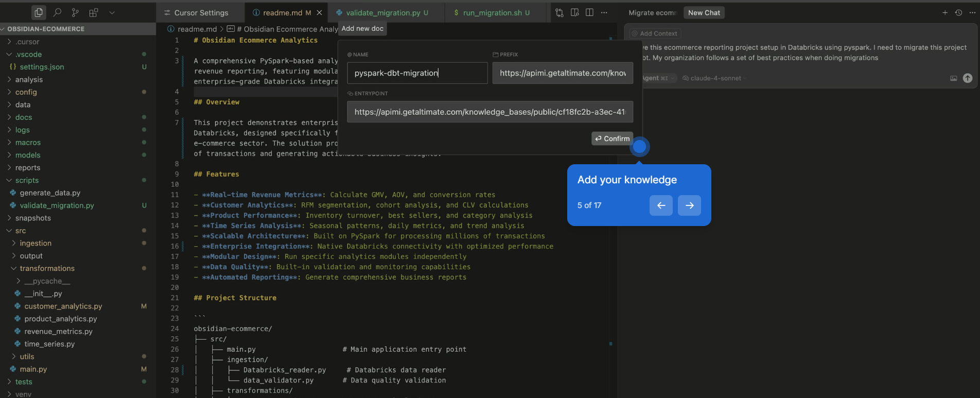Expand the ingestion folder
Viewport: 980px width, 398px height.
77,243
